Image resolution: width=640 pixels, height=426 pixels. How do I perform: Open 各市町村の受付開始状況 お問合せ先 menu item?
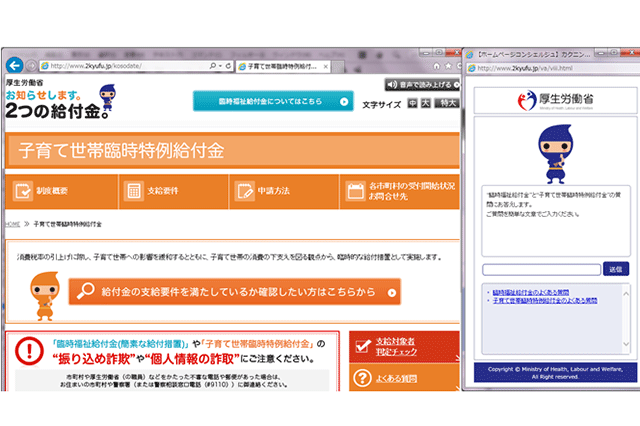click(x=400, y=191)
